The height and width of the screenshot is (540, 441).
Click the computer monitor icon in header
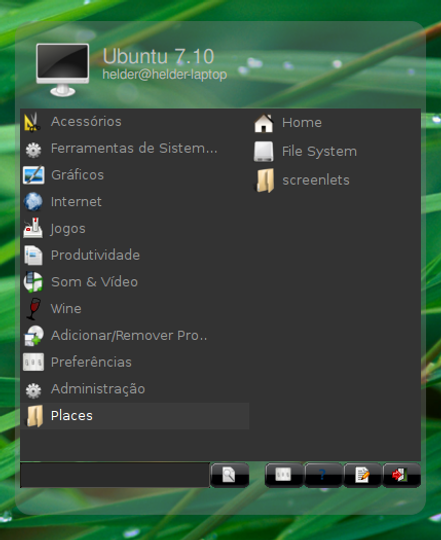click(x=63, y=70)
